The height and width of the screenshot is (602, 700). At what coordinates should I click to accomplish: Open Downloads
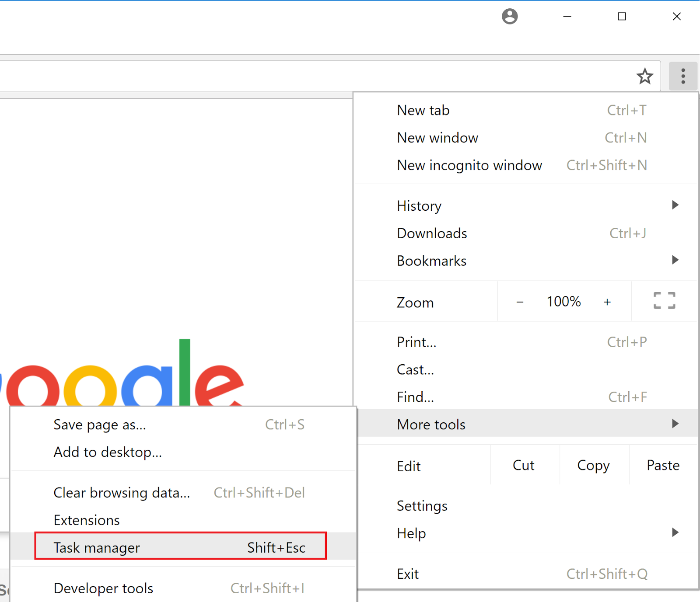coord(431,233)
